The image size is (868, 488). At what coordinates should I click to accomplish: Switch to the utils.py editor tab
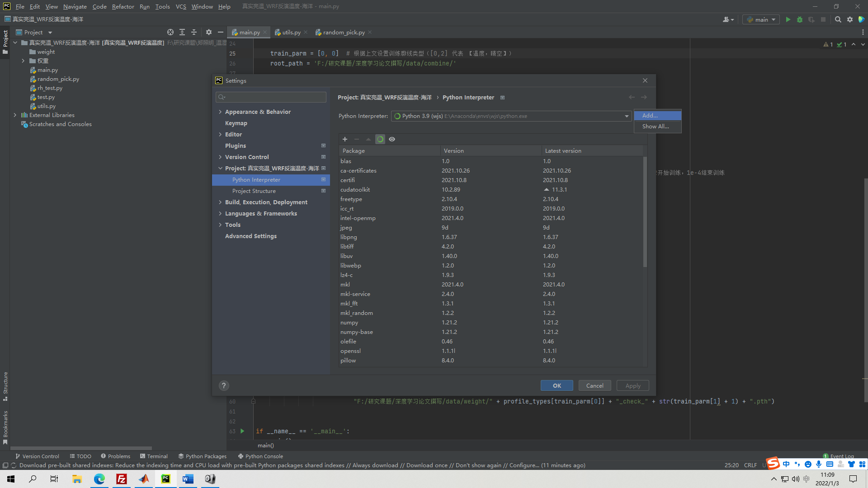291,32
